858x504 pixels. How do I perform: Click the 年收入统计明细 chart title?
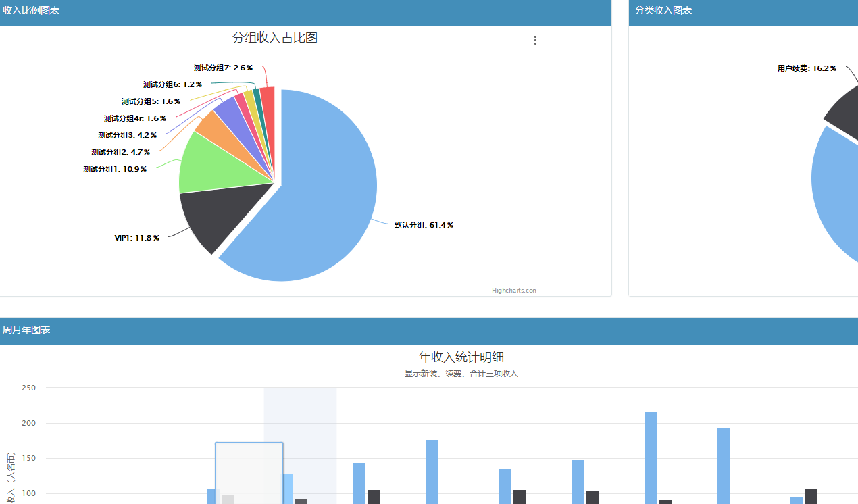click(x=461, y=357)
